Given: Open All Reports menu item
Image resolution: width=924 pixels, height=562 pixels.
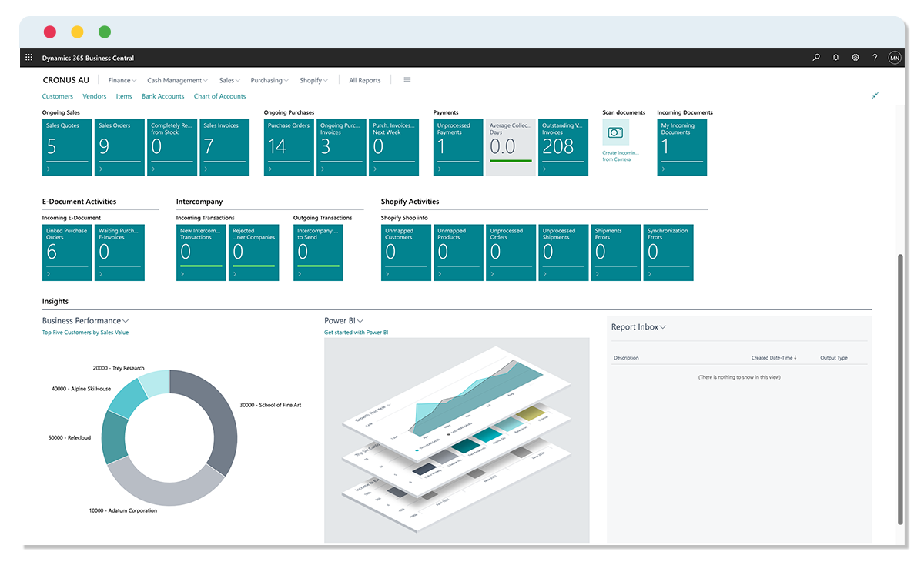Looking at the screenshot, I should tap(364, 80).
